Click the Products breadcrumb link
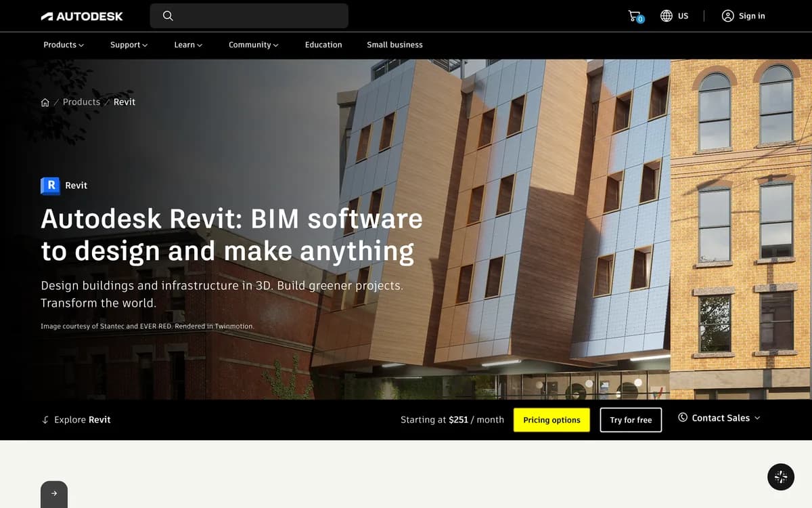812x508 pixels. click(x=81, y=102)
